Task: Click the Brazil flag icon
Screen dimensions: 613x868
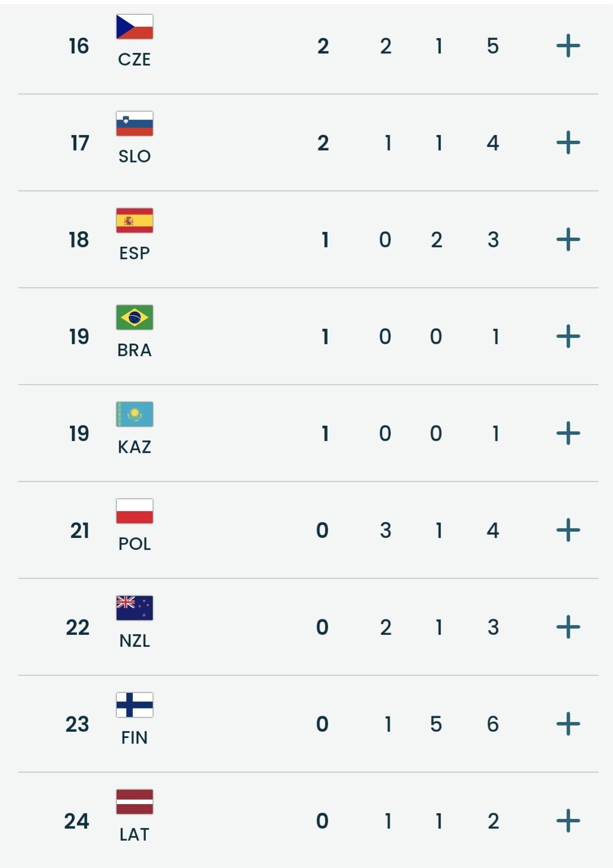Action: tap(134, 317)
